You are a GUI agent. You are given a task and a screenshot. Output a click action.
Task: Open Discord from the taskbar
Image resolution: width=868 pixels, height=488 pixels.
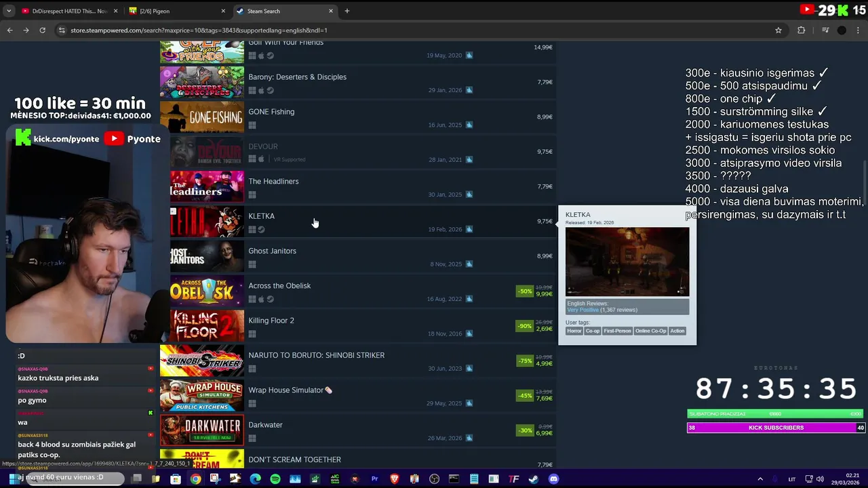(x=553, y=479)
